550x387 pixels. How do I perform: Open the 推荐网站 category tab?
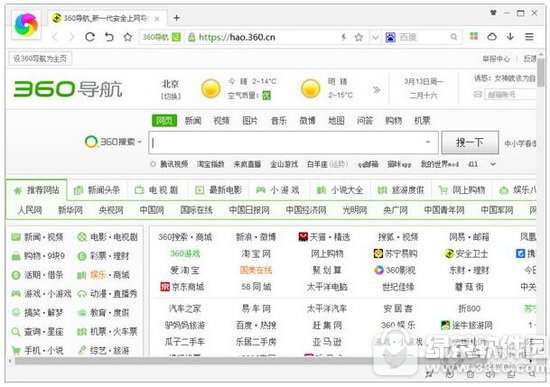point(36,190)
